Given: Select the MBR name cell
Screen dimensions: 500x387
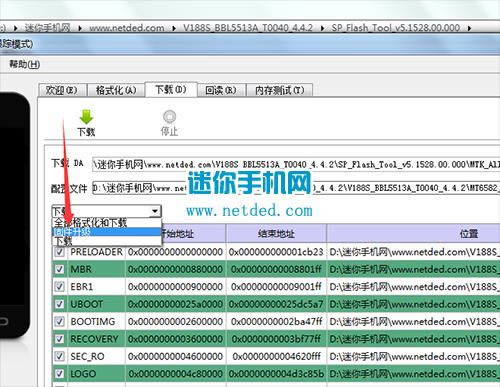Looking at the screenshot, I should pyautogui.click(x=96, y=269).
